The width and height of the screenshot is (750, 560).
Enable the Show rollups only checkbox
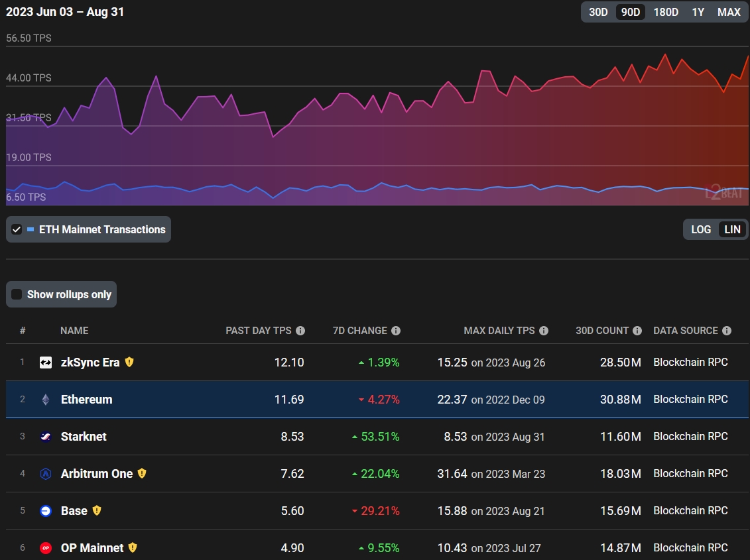pos(17,294)
